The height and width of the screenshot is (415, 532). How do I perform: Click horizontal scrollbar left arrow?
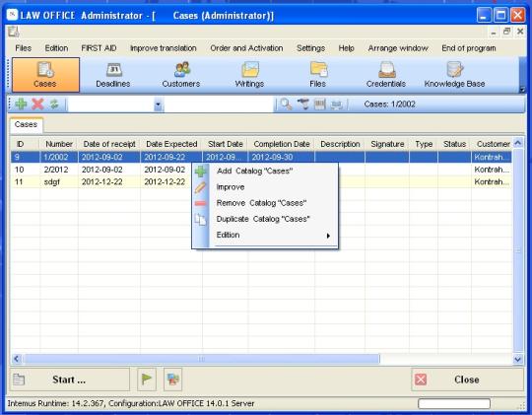tap(17, 359)
